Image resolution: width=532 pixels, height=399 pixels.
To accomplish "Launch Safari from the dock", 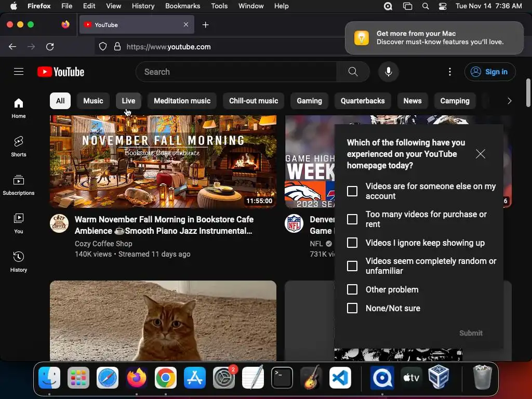I will tap(108, 378).
